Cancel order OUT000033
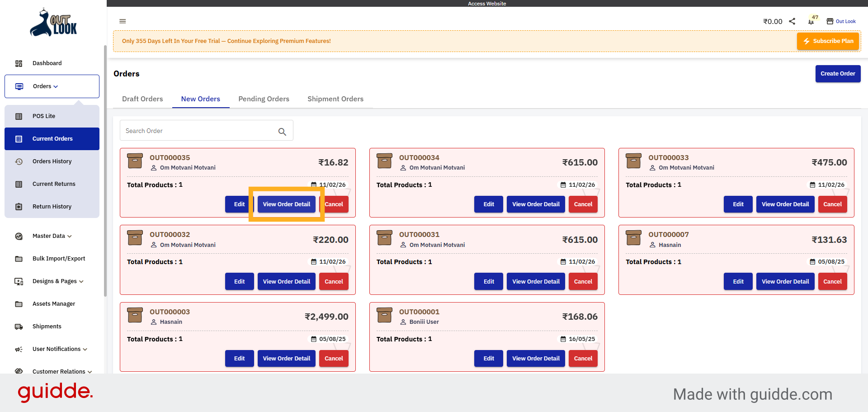 click(x=832, y=204)
